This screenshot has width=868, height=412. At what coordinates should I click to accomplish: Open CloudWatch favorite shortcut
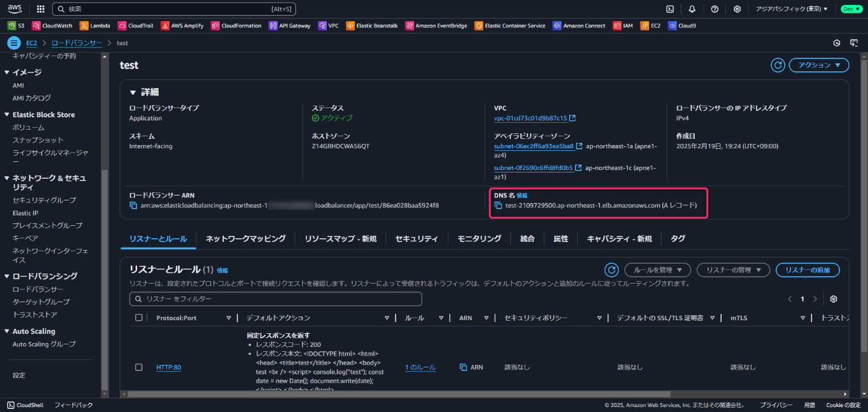pyautogui.click(x=52, y=25)
